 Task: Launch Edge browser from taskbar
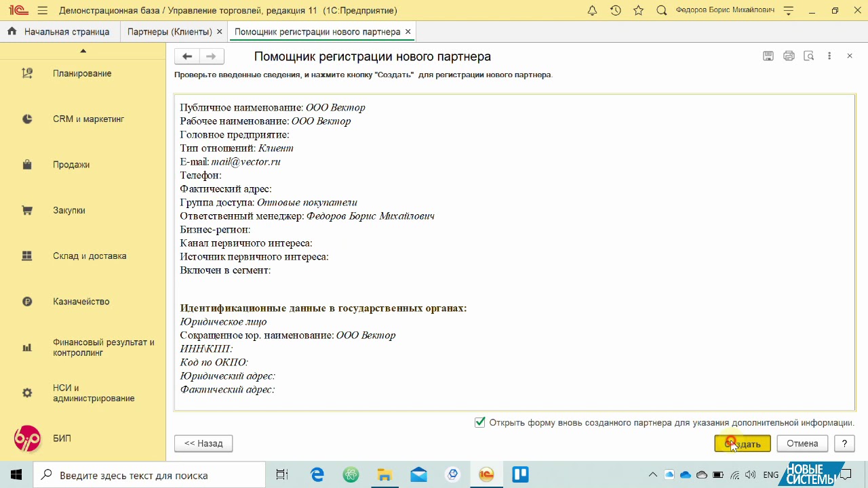pyautogui.click(x=317, y=475)
